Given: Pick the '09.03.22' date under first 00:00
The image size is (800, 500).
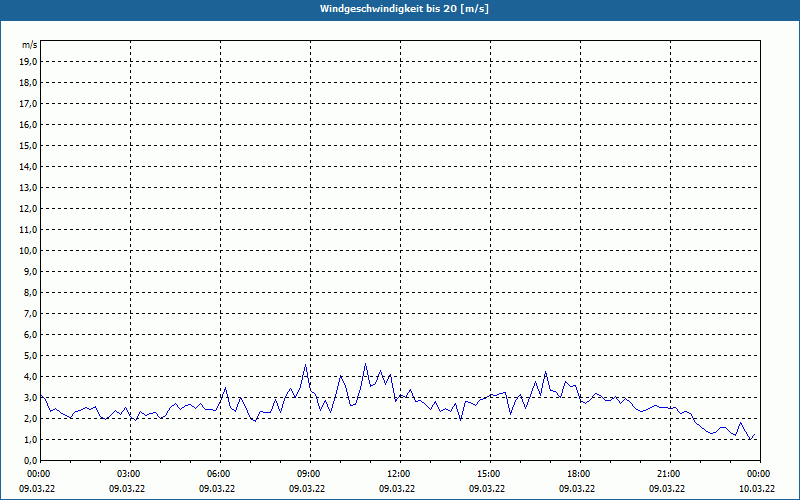Looking at the screenshot, I should [x=37, y=489].
